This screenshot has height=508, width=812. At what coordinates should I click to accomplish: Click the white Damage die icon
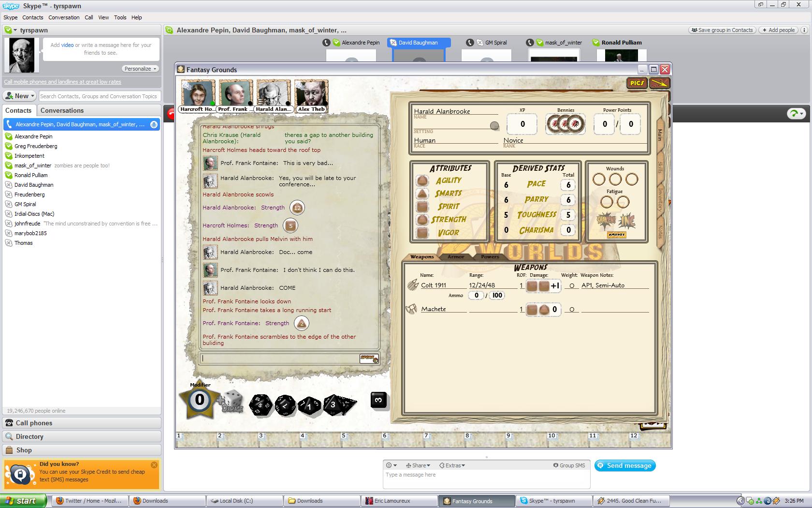point(232,402)
